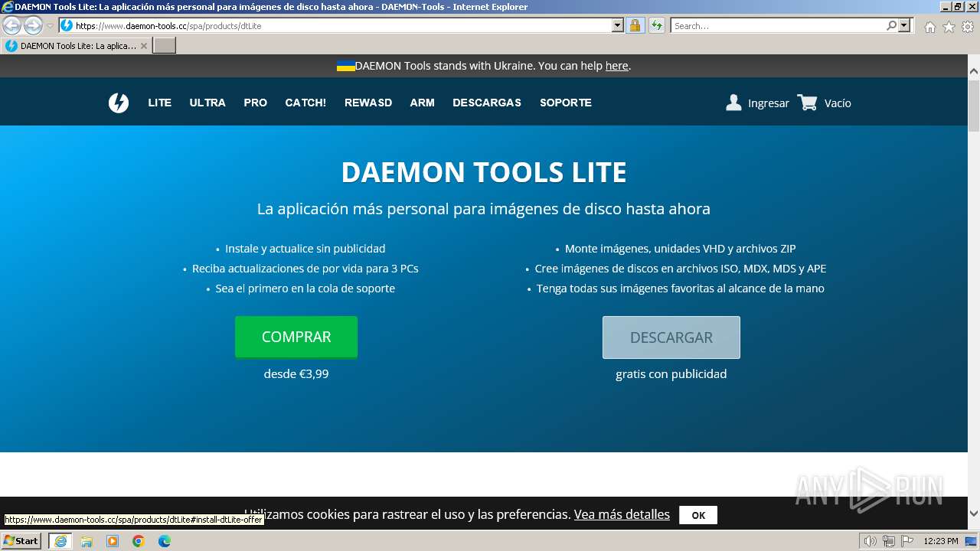The height and width of the screenshot is (551, 980).
Task: Click the DAEMON Tools lightning logo
Action: tap(119, 103)
